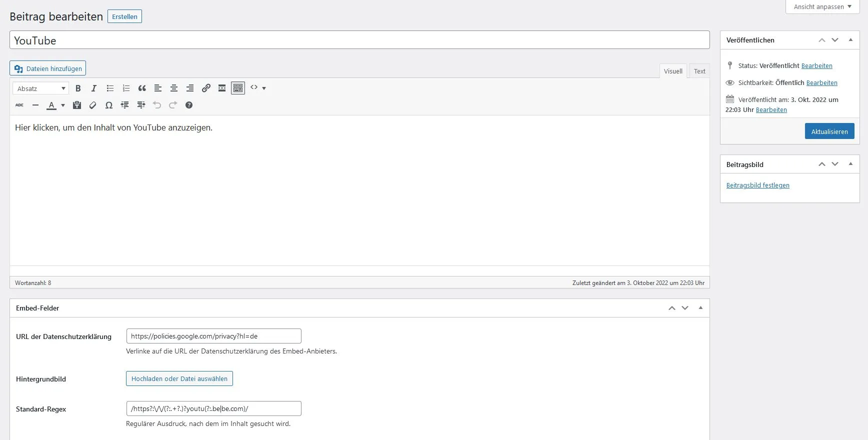Switch to the Text editor tab
The image size is (868, 440).
[x=699, y=71]
